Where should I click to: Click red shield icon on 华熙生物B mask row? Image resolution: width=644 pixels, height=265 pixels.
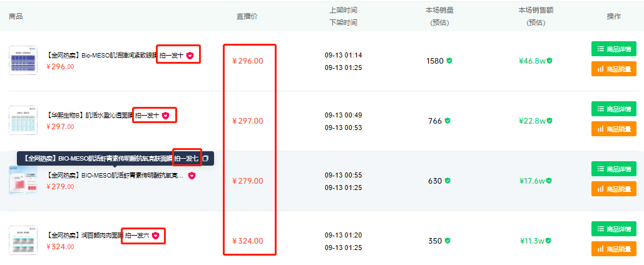coord(165,116)
